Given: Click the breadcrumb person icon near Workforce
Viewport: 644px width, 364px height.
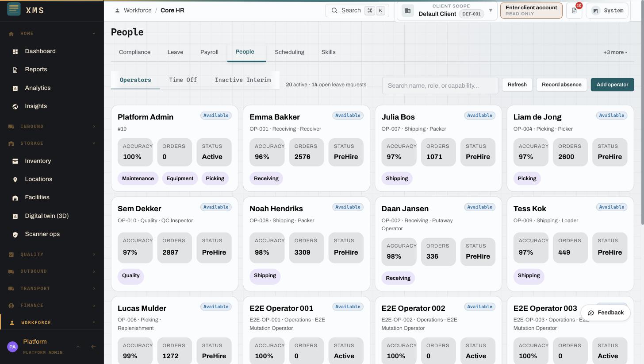Looking at the screenshot, I should (117, 11).
